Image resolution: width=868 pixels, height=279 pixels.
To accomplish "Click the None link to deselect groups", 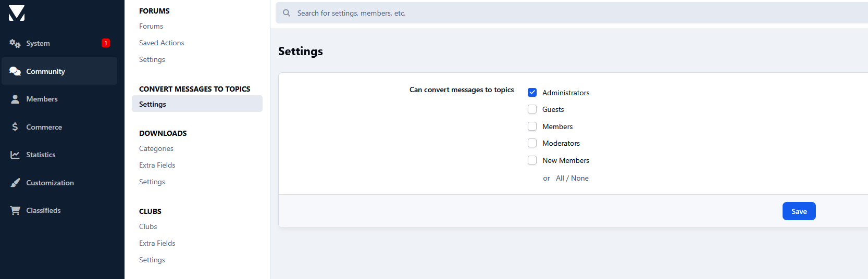I will tap(580, 178).
